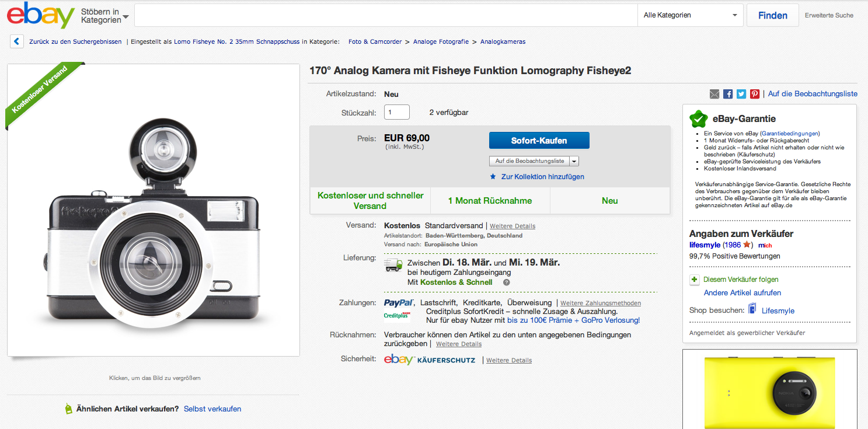Viewport: 868px width, 429px height.
Task: Click the Finden search button
Action: 773,15
